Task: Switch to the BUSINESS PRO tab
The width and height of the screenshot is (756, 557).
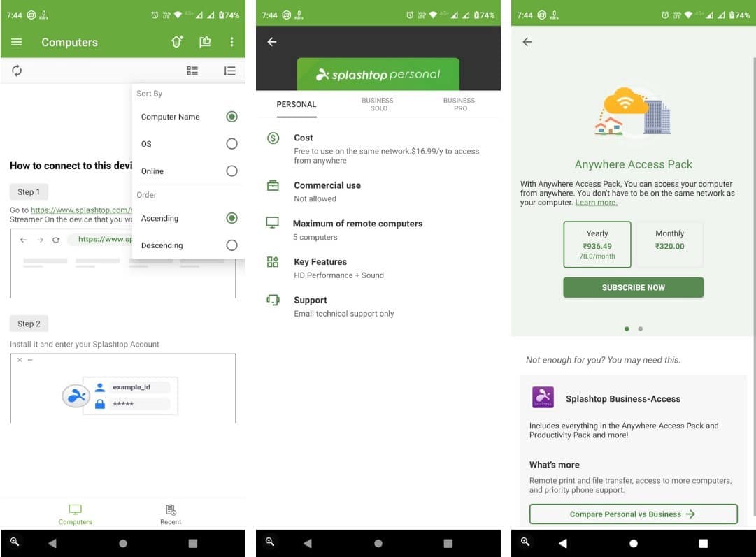Action: [x=459, y=104]
